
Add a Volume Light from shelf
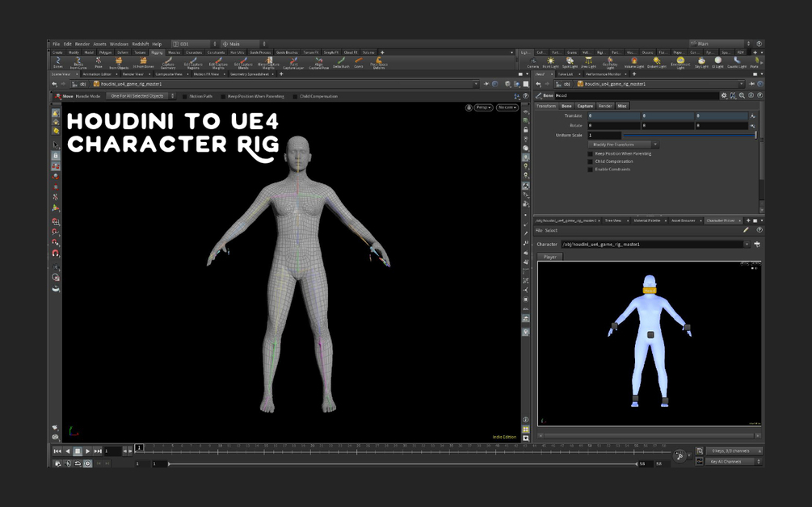point(634,63)
